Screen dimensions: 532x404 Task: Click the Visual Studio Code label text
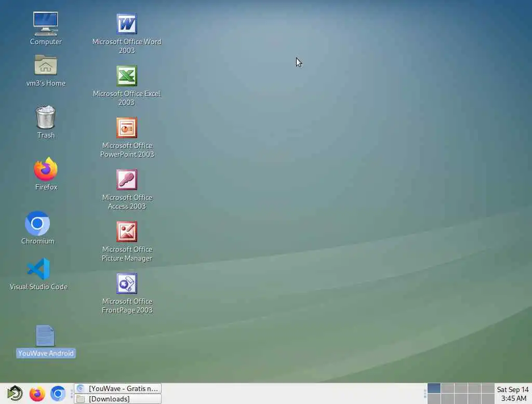(38, 287)
